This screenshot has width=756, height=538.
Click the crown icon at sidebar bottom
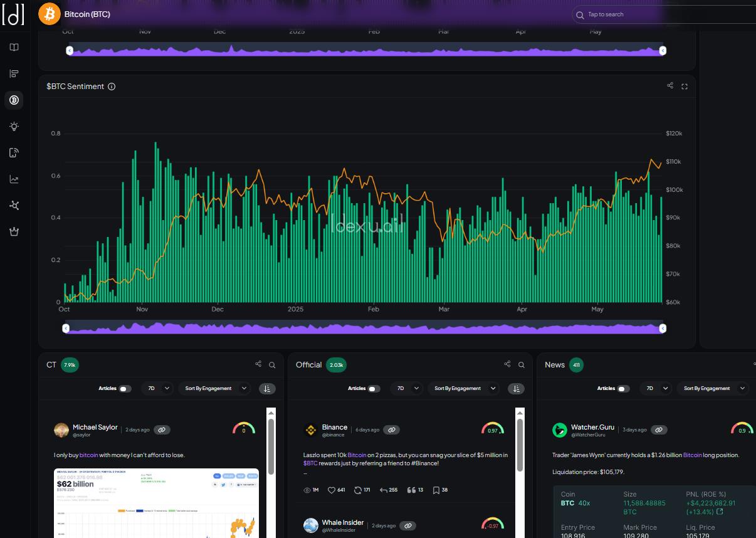tap(14, 231)
